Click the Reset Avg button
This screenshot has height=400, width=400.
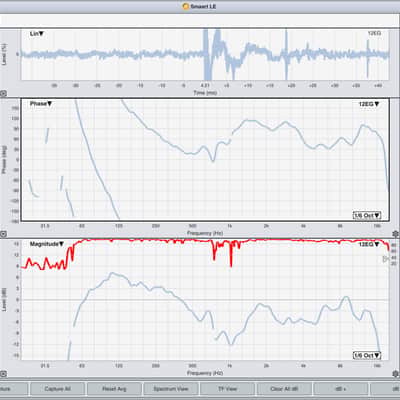114,389
